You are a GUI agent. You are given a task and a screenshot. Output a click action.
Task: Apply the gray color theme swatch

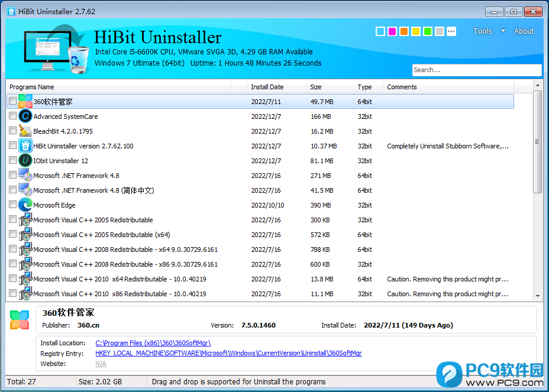[x=440, y=31]
